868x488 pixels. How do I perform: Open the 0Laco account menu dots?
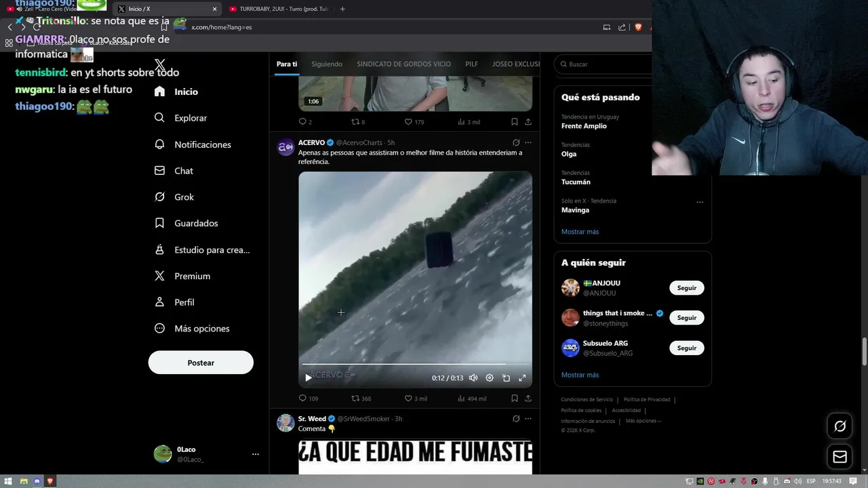255,454
